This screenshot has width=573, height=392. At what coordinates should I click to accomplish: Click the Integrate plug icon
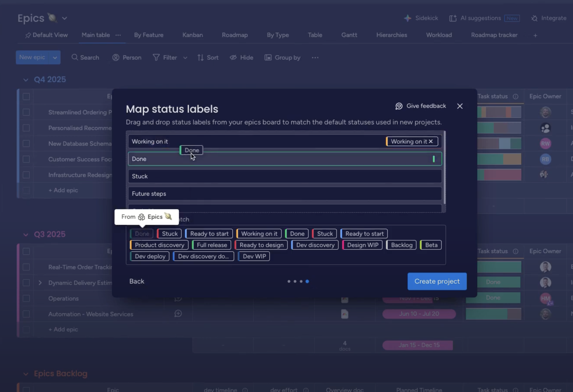[534, 18]
